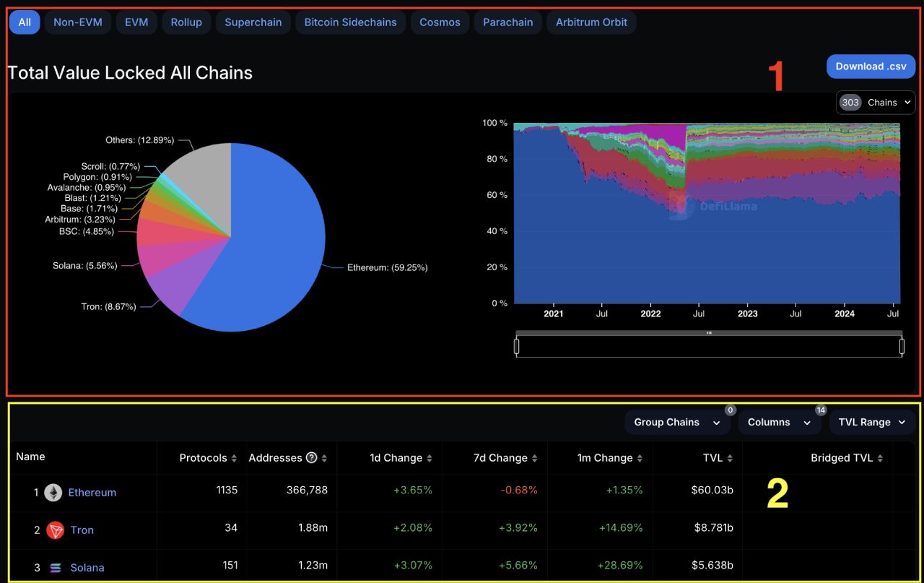
Task: Click the right handle of chart range slider
Action: click(x=902, y=347)
